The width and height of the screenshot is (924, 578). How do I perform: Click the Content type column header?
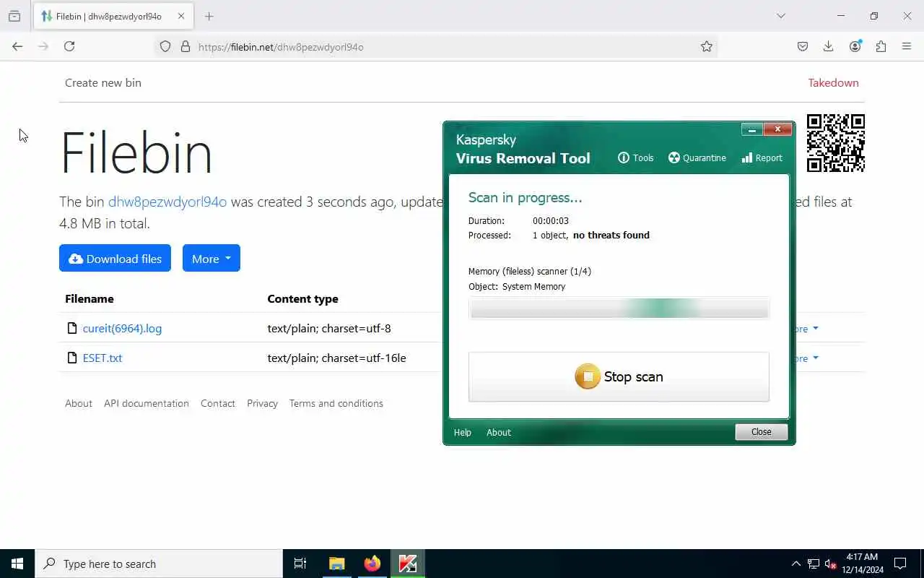tap(302, 298)
